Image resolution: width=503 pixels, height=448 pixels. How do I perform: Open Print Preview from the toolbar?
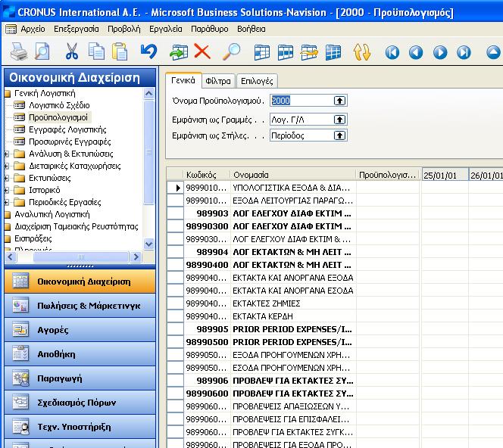pos(42,51)
